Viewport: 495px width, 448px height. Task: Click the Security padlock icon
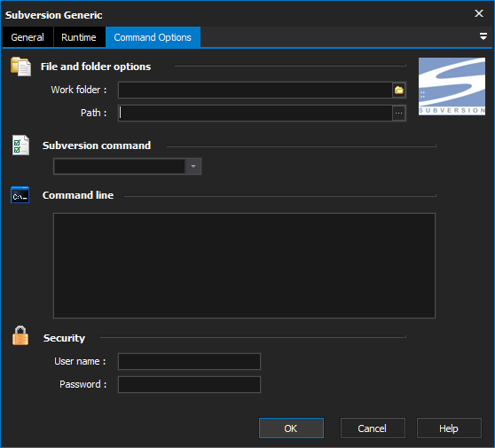(x=20, y=335)
